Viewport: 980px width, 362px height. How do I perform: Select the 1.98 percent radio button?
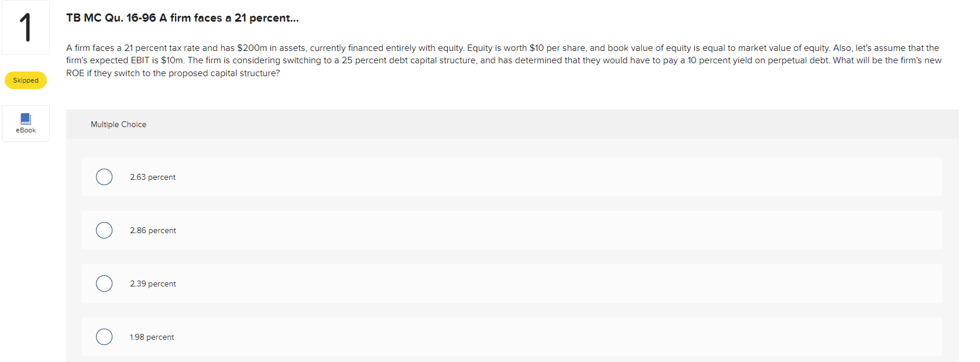(104, 336)
